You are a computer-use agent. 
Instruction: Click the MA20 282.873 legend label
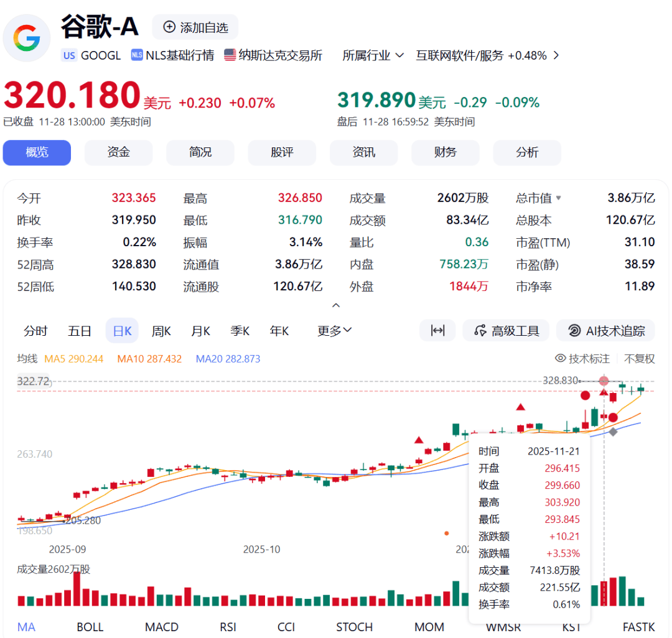pyautogui.click(x=228, y=359)
